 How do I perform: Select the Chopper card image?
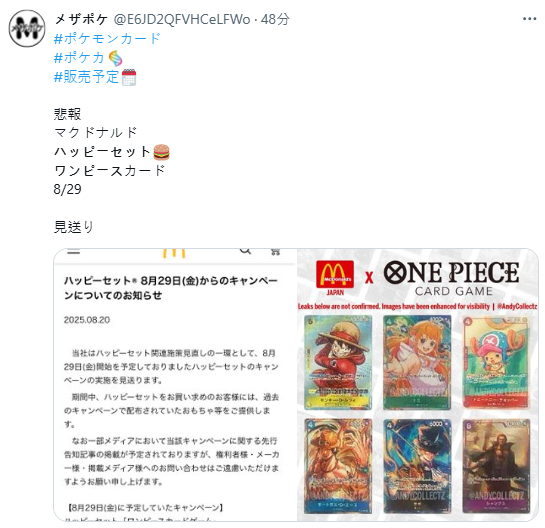[496, 362]
